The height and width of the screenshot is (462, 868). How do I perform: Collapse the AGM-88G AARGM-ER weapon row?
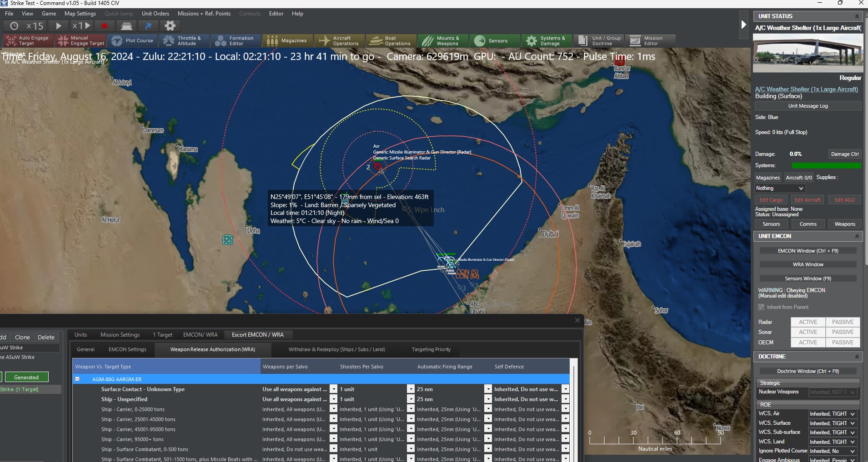point(77,379)
